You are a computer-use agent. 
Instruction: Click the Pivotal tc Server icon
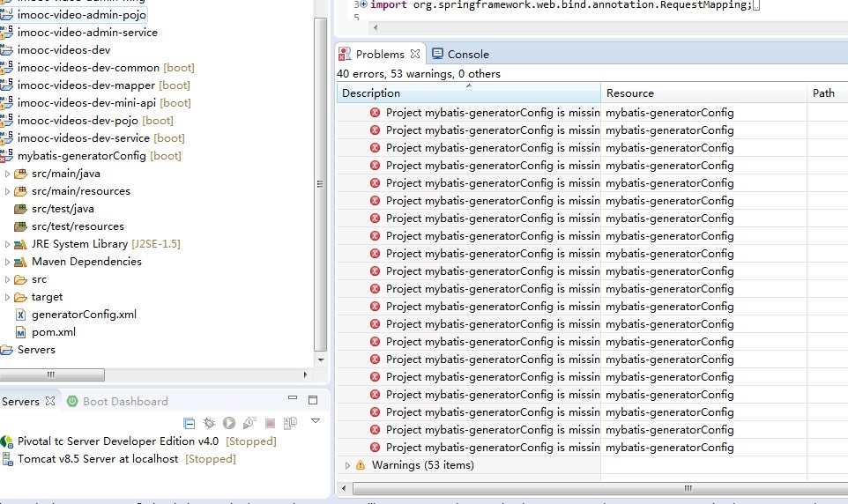pyautogui.click(x=6, y=441)
